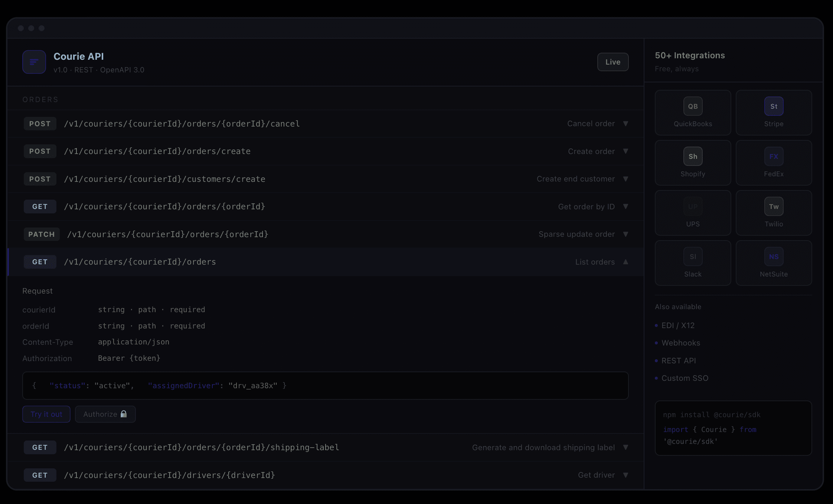This screenshot has width=833, height=504.
Task: Expand the Cancel order endpoint arrow
Action: tap(625, 124)
